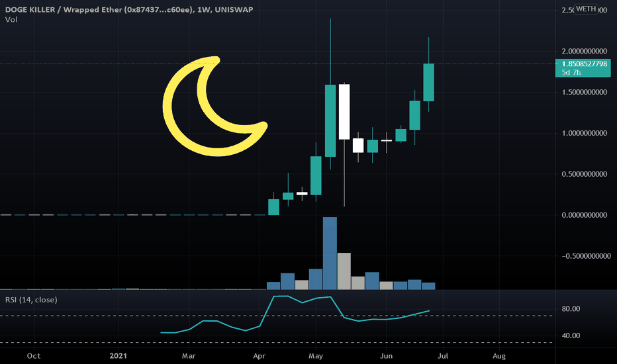Click the Oct date on time axis

(34, 356)
